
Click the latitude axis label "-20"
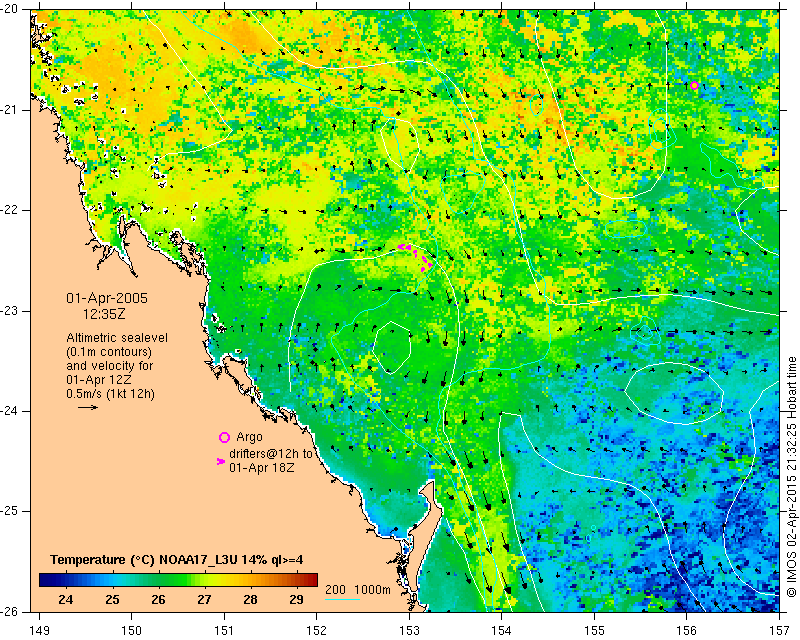coord(10,10)
